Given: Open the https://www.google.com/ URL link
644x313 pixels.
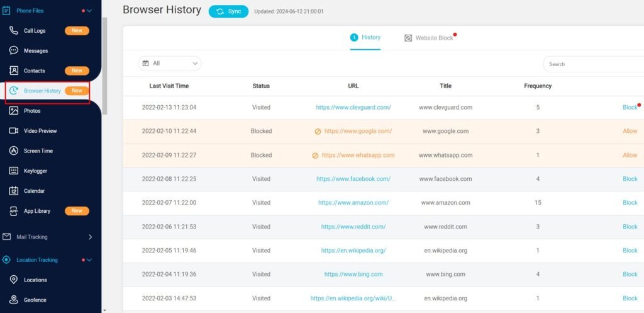Looking at the screenshot, I should [x=358, y=131].
